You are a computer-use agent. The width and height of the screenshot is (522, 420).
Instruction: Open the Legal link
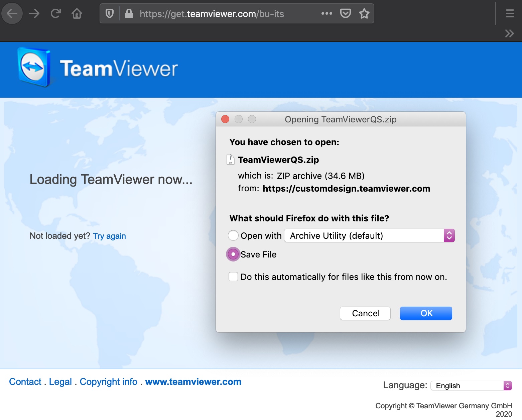pos(60,382)
